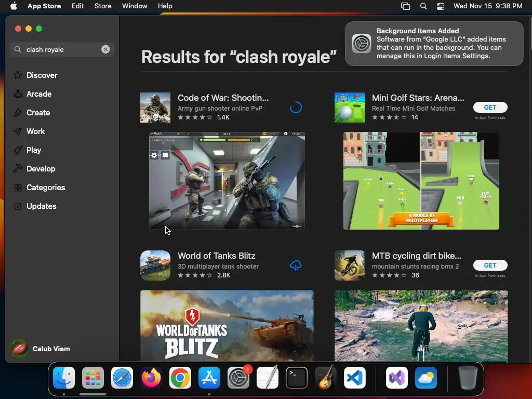
Task: Select the Create paintbrush icon
Action: (x=18, y=113)
